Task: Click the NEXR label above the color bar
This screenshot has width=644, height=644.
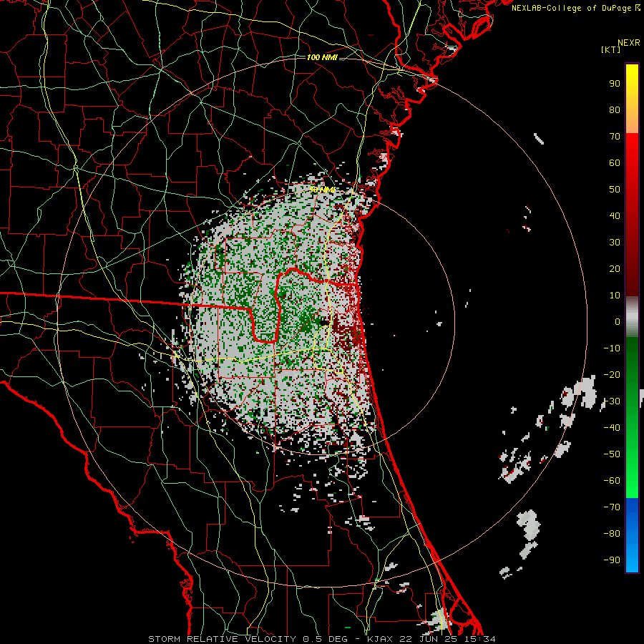Action: [x=629, y=43]
